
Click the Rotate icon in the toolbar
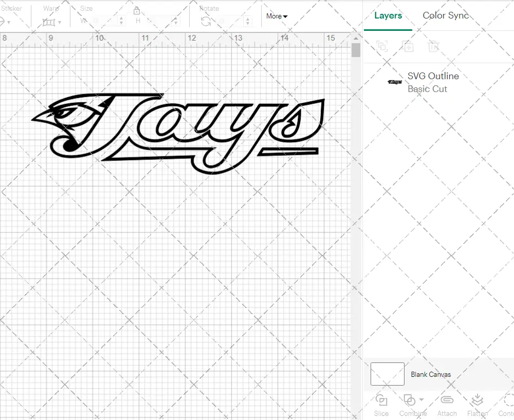pyautogui.click(x=206, y=22)
